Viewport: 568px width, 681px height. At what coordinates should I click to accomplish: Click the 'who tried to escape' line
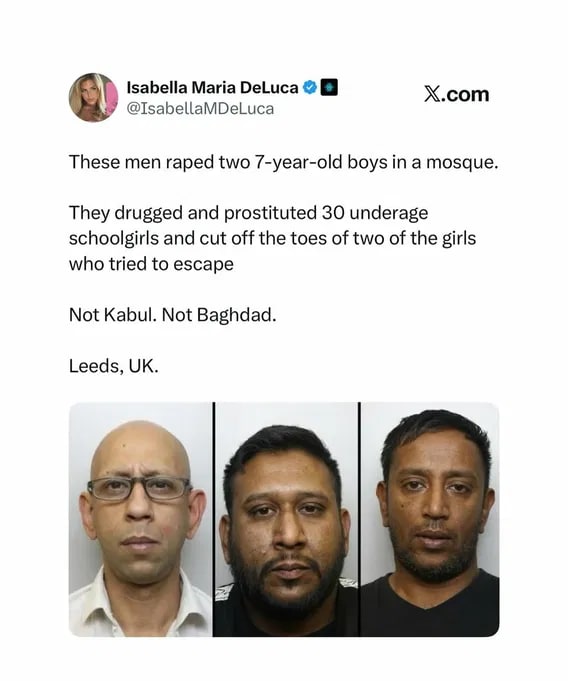[151, 264]
